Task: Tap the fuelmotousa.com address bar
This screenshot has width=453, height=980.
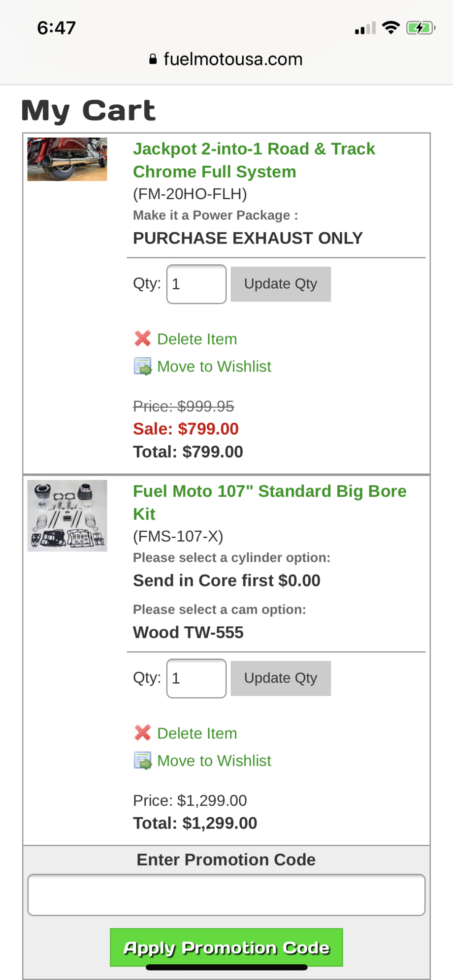Action: click(232, 60)
